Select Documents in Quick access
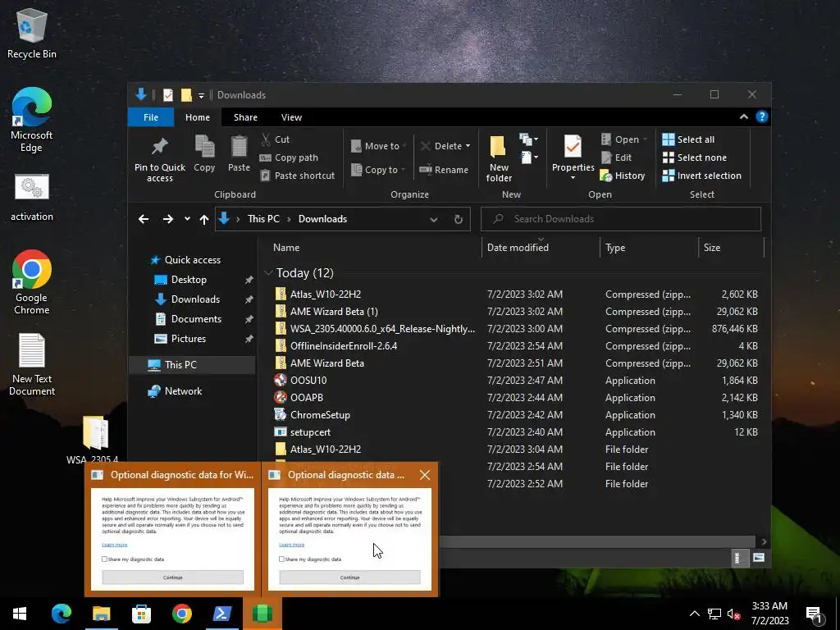840x630 pixels. coord(196,319)
